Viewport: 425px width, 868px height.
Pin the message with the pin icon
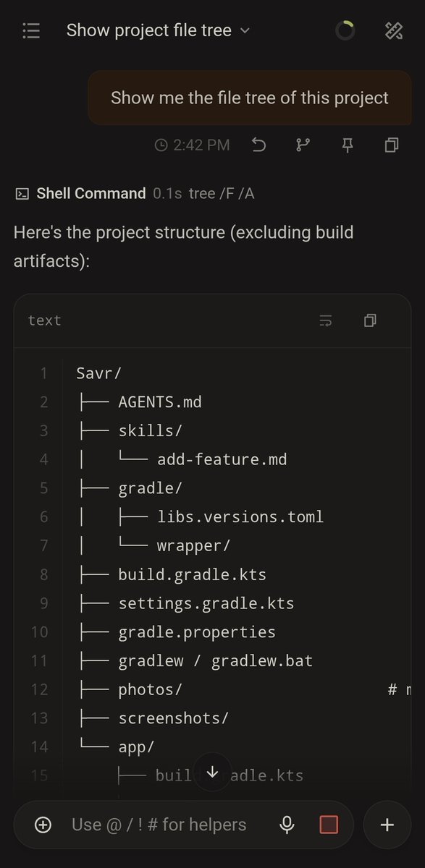[348, 145]
